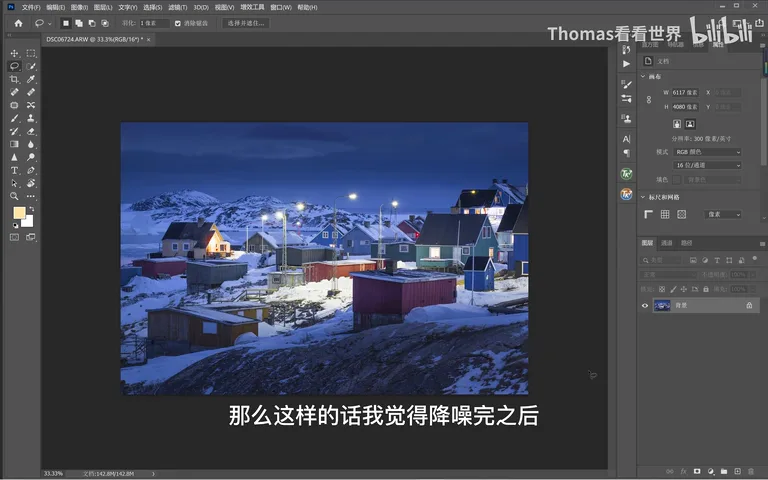768x480 pixels.
Task: Select the Horizontal Type tool
Action: tap(14, 170)
